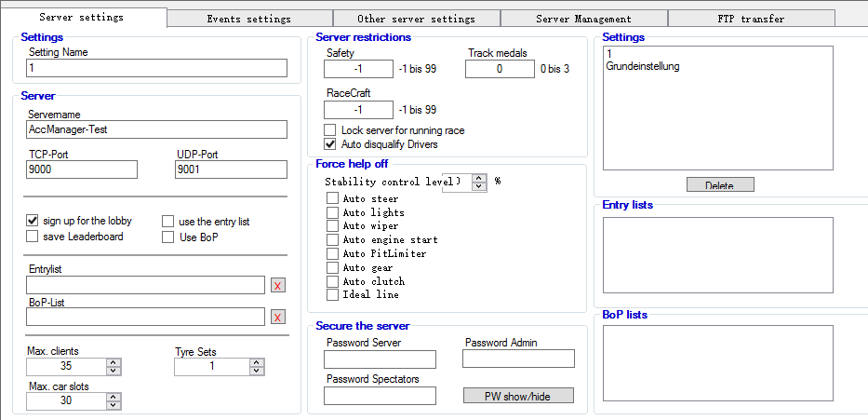
Task: Select Grundeinstellung in Settings list
Action: click(643, 67)
